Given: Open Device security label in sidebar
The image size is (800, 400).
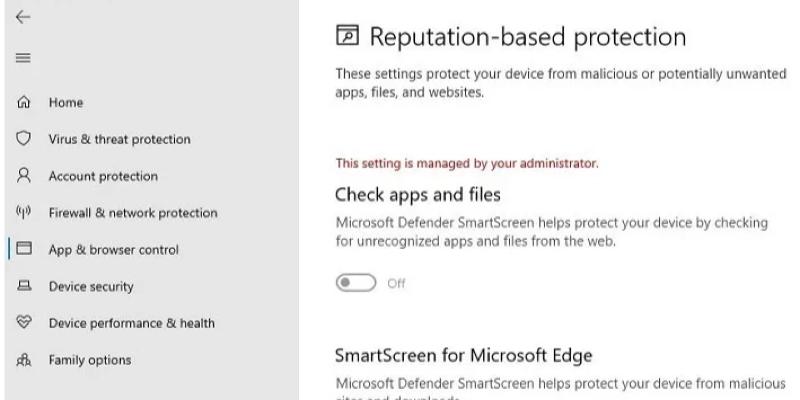Looking at the screenshot, I should 91,286.
